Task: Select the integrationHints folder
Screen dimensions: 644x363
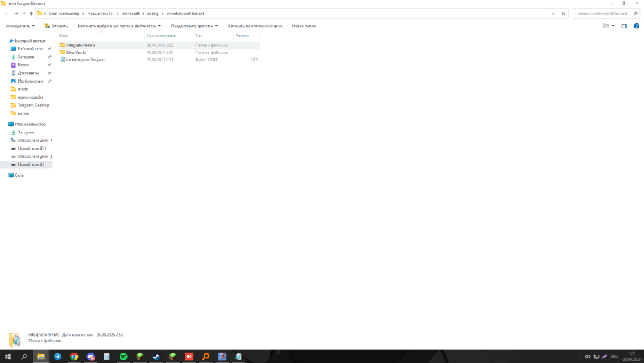Action: [158, 45]
